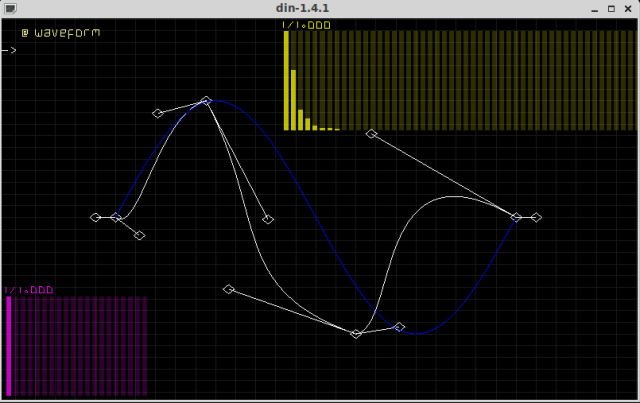The width and height of the screenshot is (640, 403).
Task: Select the vertex diamond at the waveform peak
Action: click(x=206, y=101)
